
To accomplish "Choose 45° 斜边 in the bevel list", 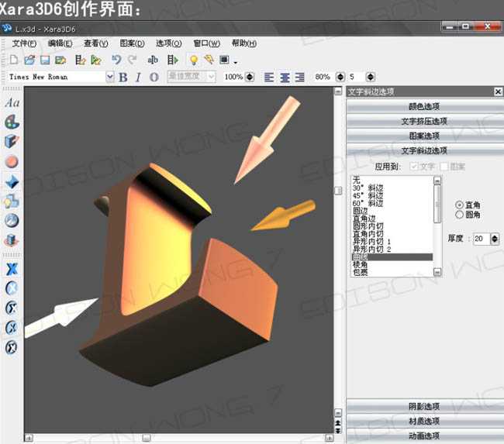I will [x=369, y=194].
